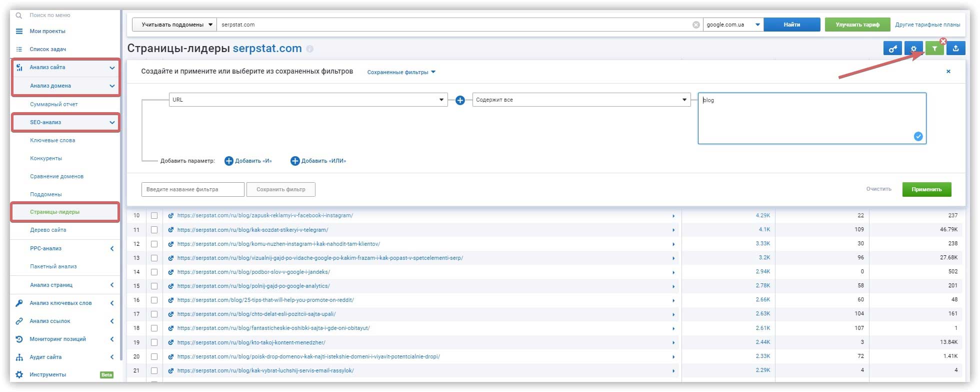Open external link icon for row 21
The image size is (980, 392).
pos(170,371)
